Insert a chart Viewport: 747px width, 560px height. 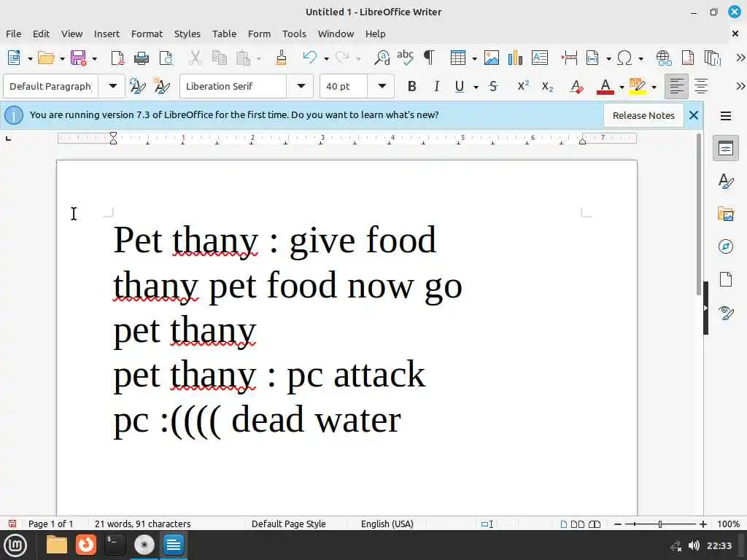[515, 58]
